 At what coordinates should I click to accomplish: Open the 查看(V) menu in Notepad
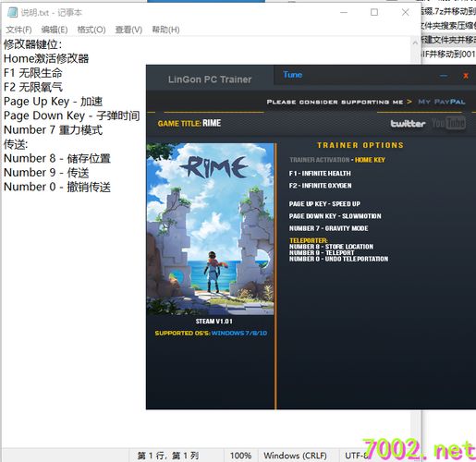(128, 30)
